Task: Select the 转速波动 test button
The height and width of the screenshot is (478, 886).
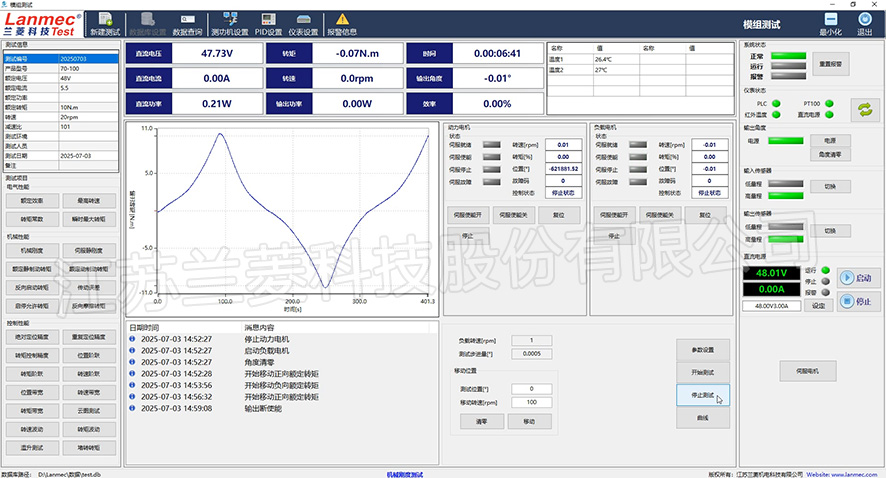Action: click(32, 429)
